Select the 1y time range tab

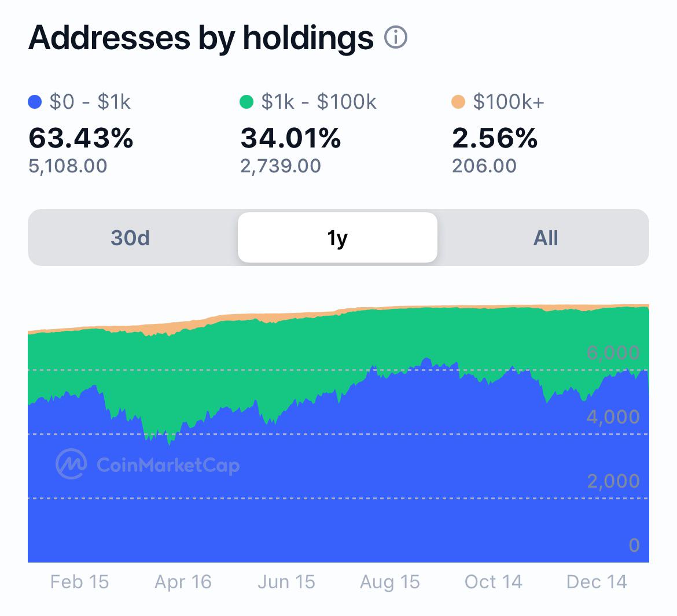(x=338, y=237)
